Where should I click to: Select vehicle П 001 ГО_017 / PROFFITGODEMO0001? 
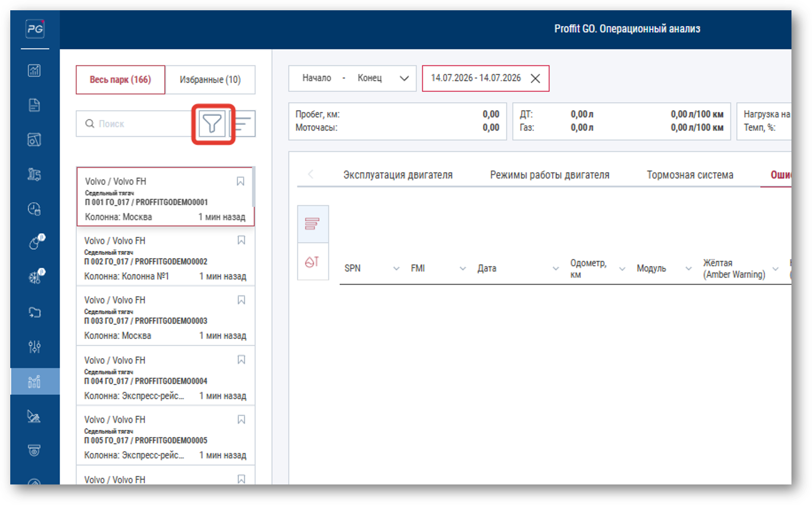tap(166, 197)
